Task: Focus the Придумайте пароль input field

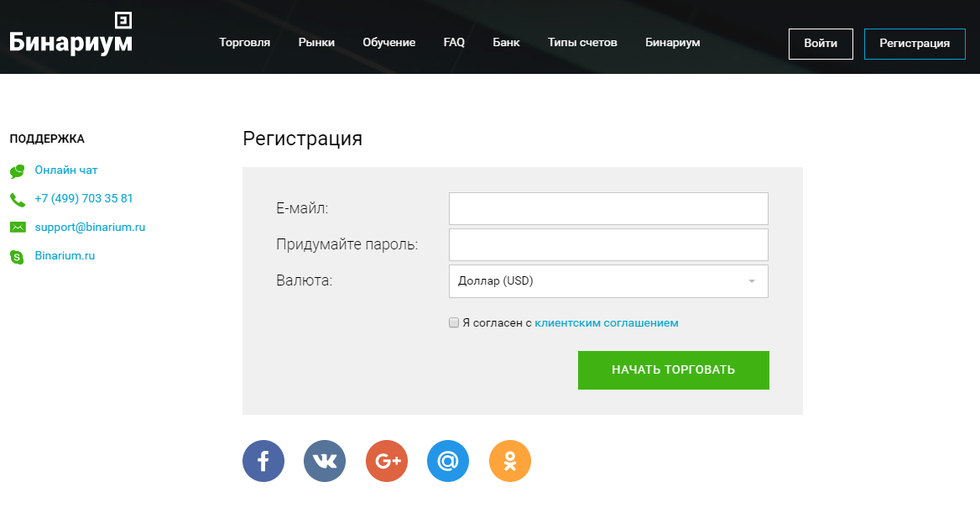Action: (x=608, y=245)
